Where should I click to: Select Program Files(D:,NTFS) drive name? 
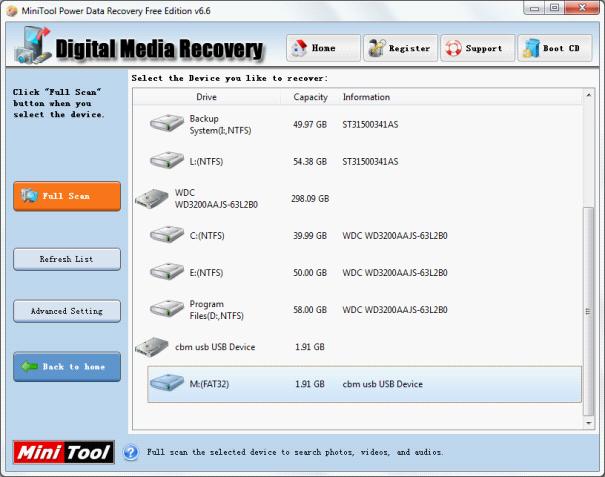point(216,310)
